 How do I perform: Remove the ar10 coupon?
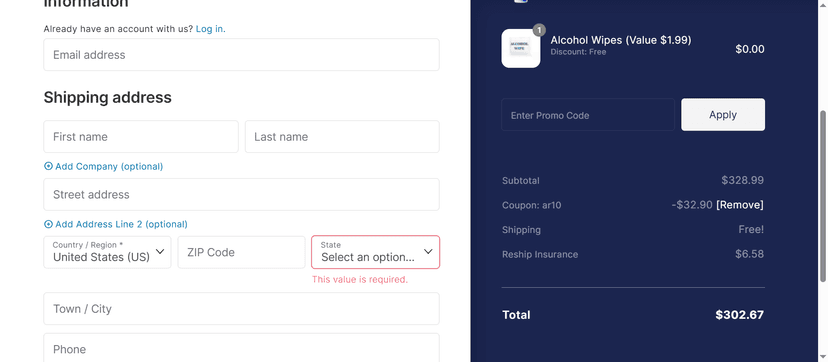739,205
